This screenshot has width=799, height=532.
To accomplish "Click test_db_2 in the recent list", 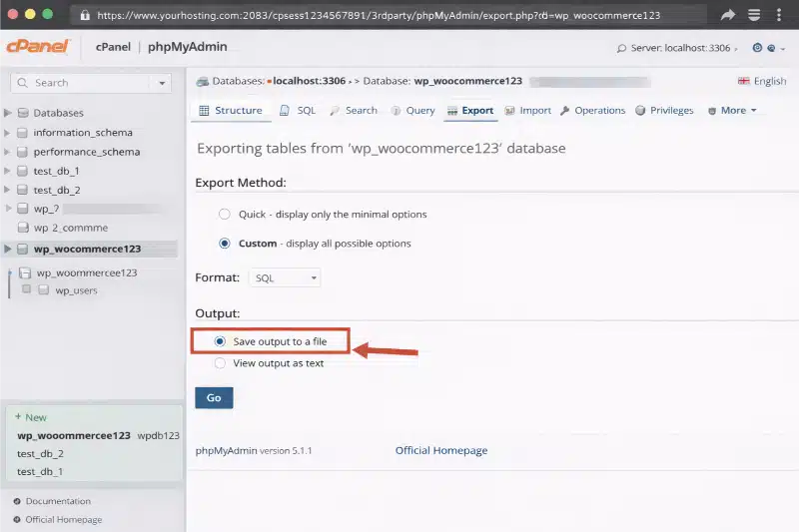I will click(x=40, y=454).
